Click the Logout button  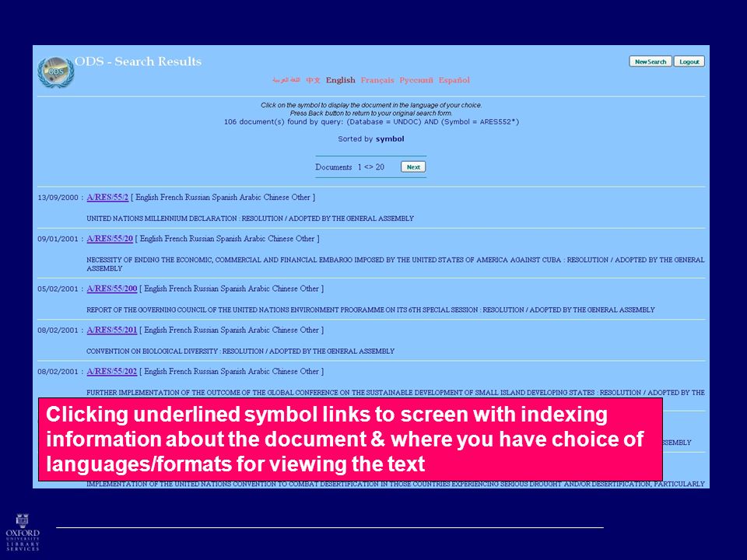pyautogui.click(x=689, y=61)
